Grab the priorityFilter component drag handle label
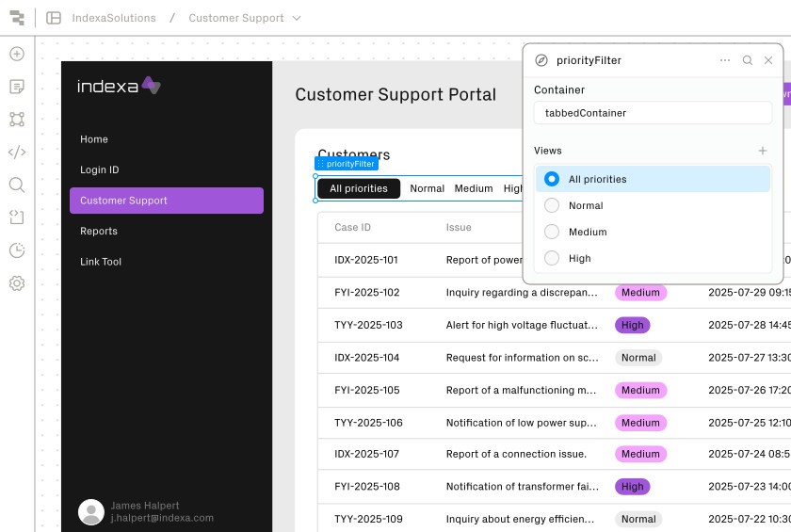 pyautogui.click(x=347, y=164)
